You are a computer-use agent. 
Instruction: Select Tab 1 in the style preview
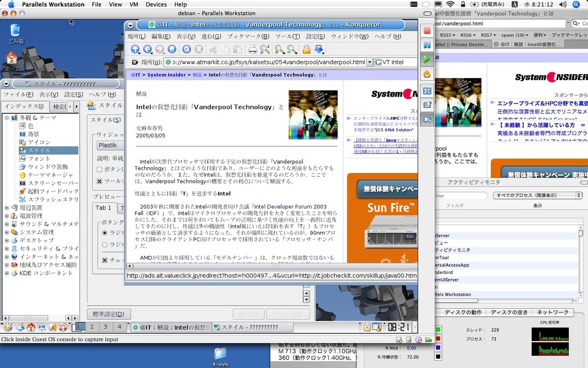103,208
